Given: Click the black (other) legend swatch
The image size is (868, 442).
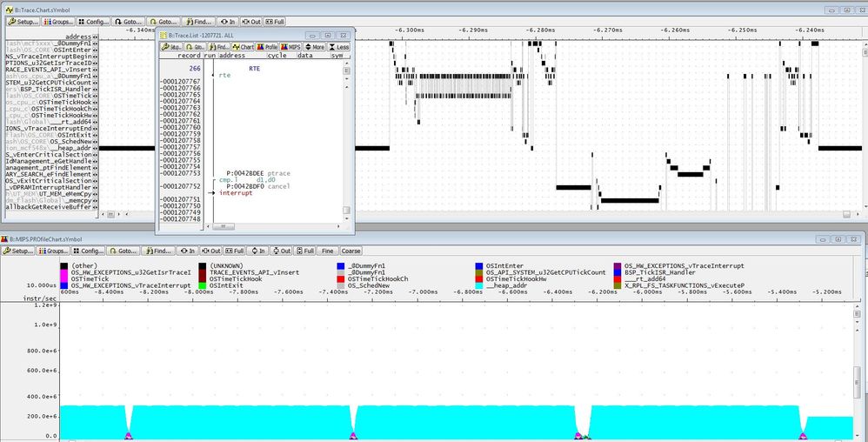Looking at the screenshot, I should [63, 266].
